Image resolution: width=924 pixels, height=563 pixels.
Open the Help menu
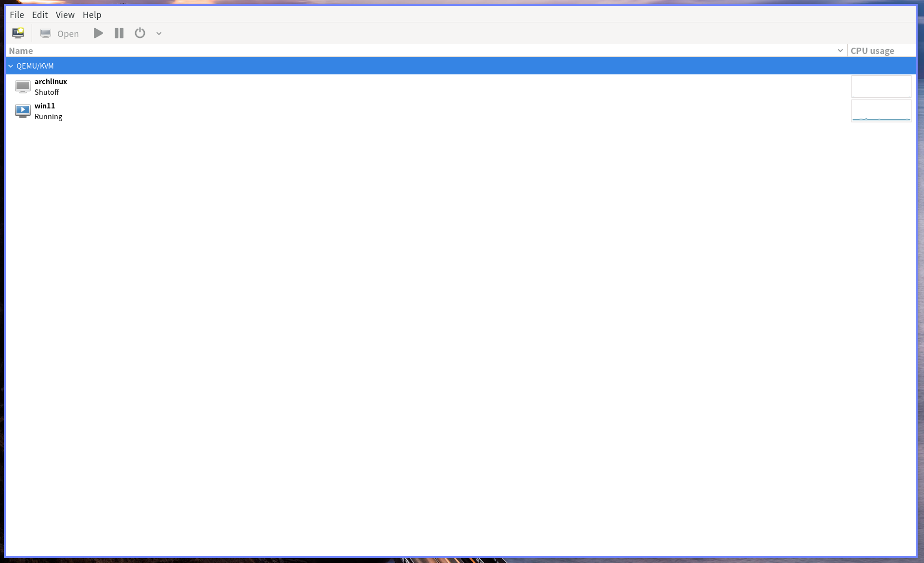92,15
